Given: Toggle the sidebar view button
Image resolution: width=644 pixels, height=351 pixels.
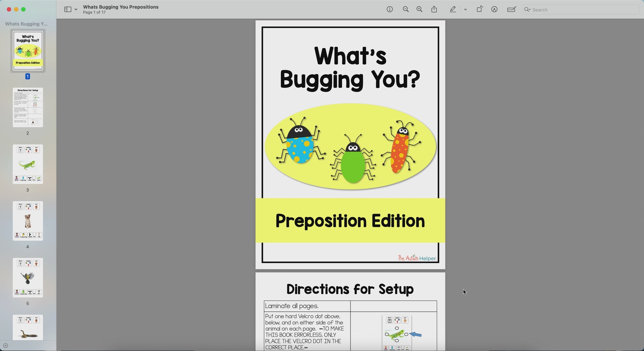Looking at the screenshot, I should click(x=68, y=10).
